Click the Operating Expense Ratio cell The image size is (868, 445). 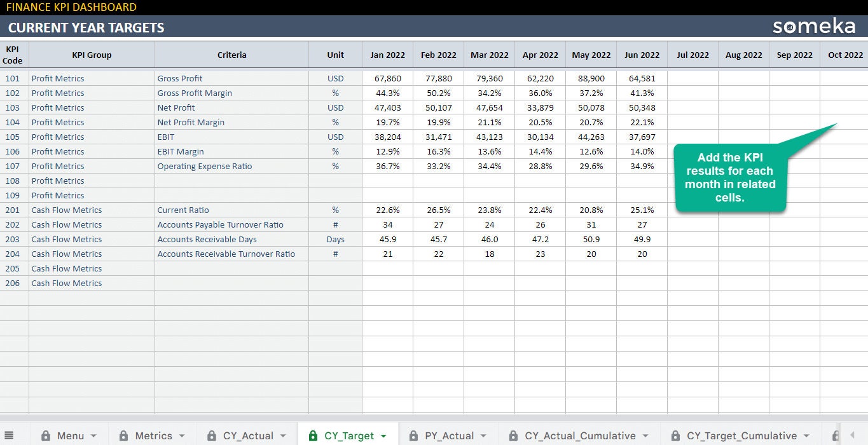coord(231,166)
